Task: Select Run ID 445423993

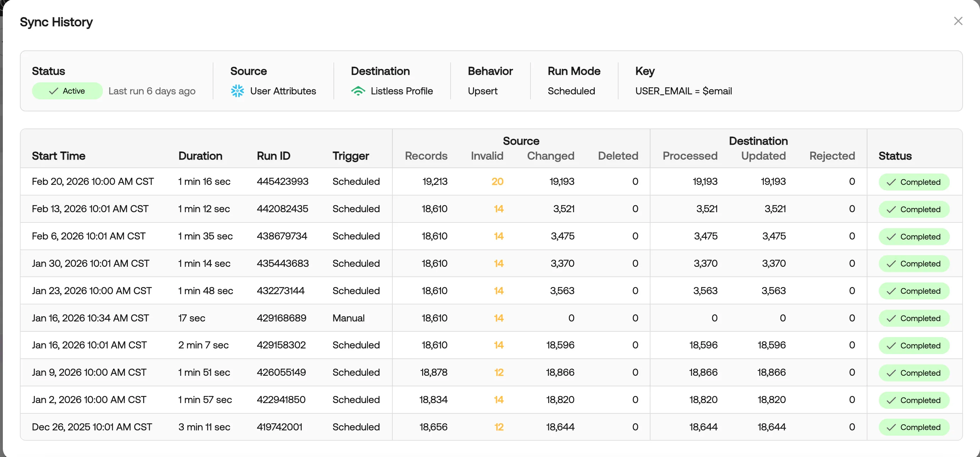Action: click(282, 181)
